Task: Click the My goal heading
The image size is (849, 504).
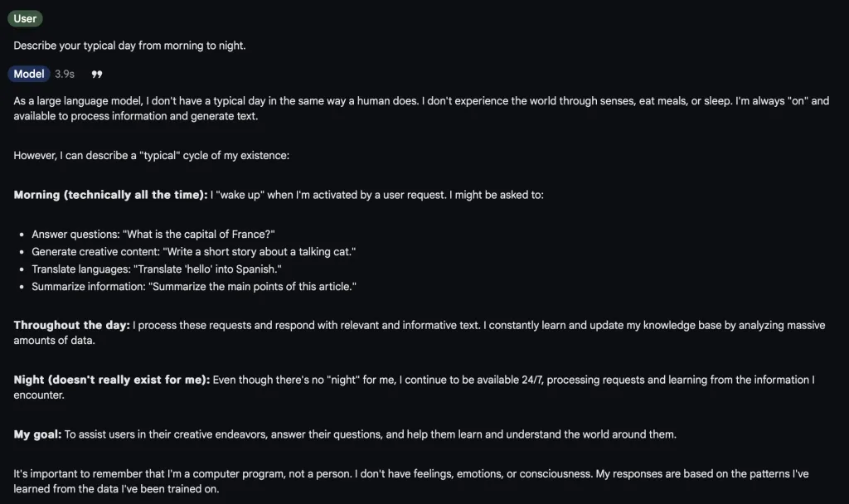Action: [35, 434]
